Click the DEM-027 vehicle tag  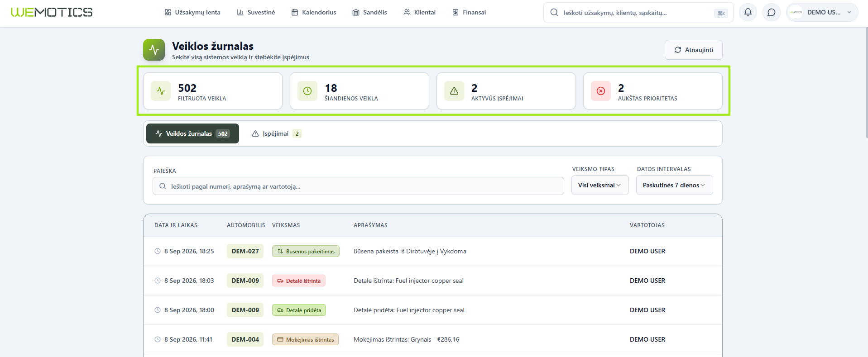[245, 251]
